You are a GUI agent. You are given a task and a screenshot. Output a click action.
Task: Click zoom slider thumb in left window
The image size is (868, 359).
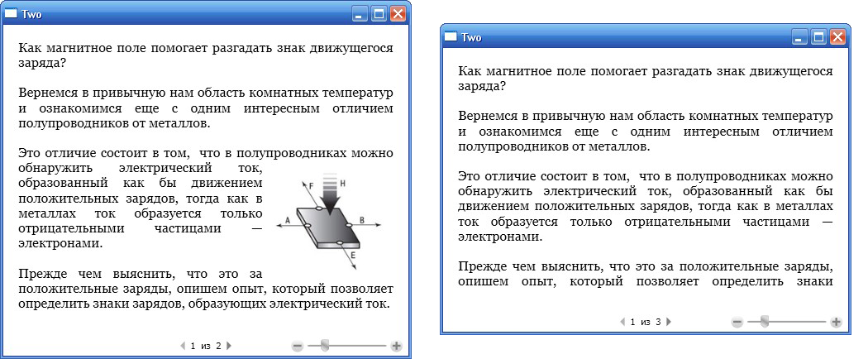(x=325, y=347)
